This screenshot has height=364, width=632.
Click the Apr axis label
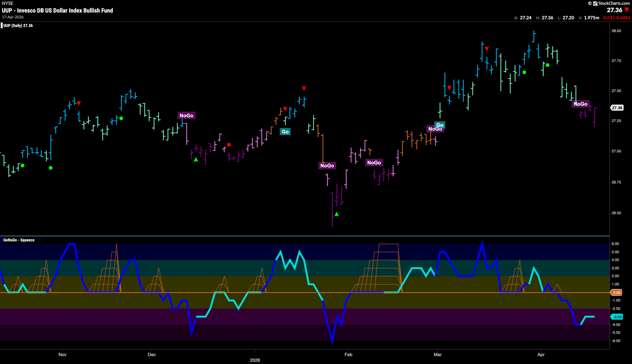tap(541, 354)
